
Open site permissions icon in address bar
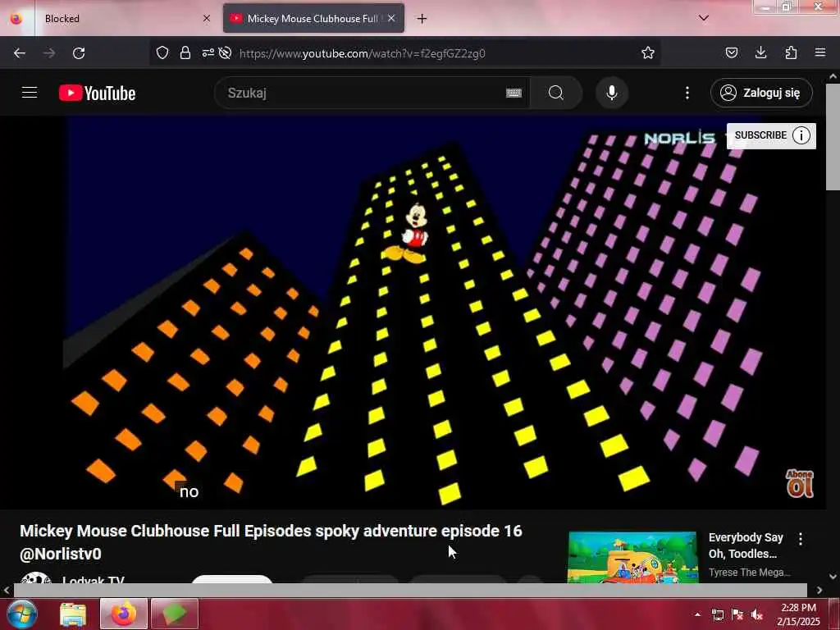tap(208, 52)
